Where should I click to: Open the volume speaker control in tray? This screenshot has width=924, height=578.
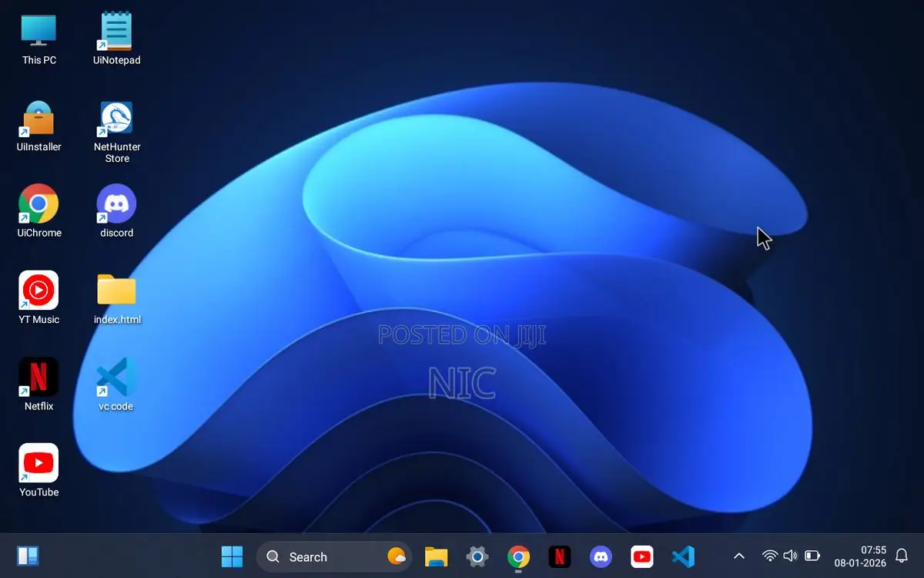point(790,556)
